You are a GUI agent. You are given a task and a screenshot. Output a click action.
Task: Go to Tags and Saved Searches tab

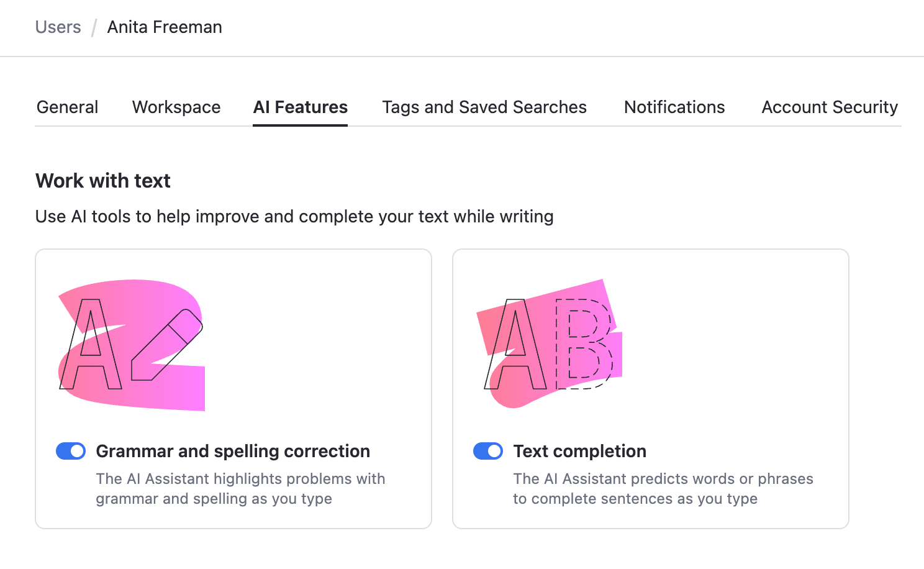coord(484,107)
